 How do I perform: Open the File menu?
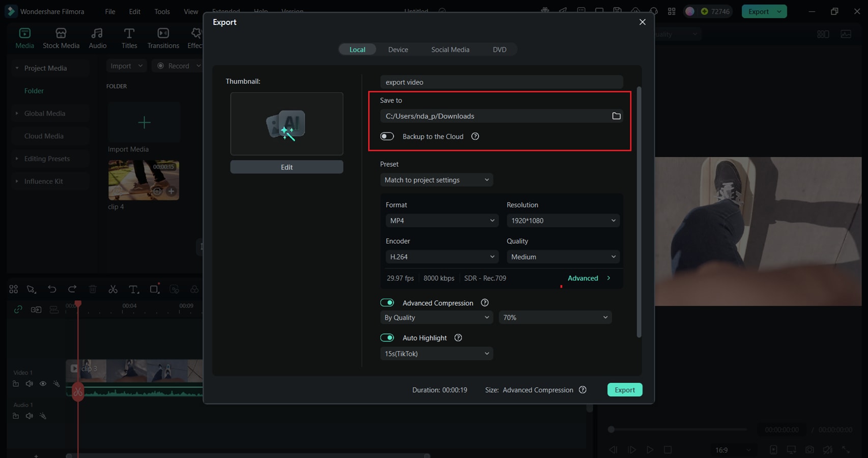click(110, 11)
